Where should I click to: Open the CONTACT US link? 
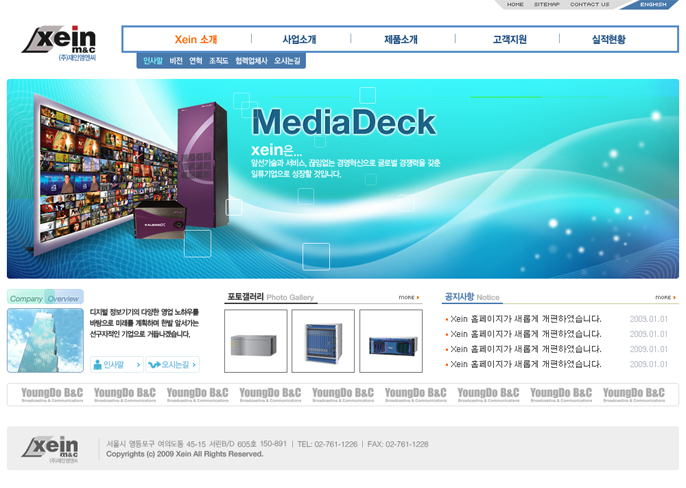[589, 4]
